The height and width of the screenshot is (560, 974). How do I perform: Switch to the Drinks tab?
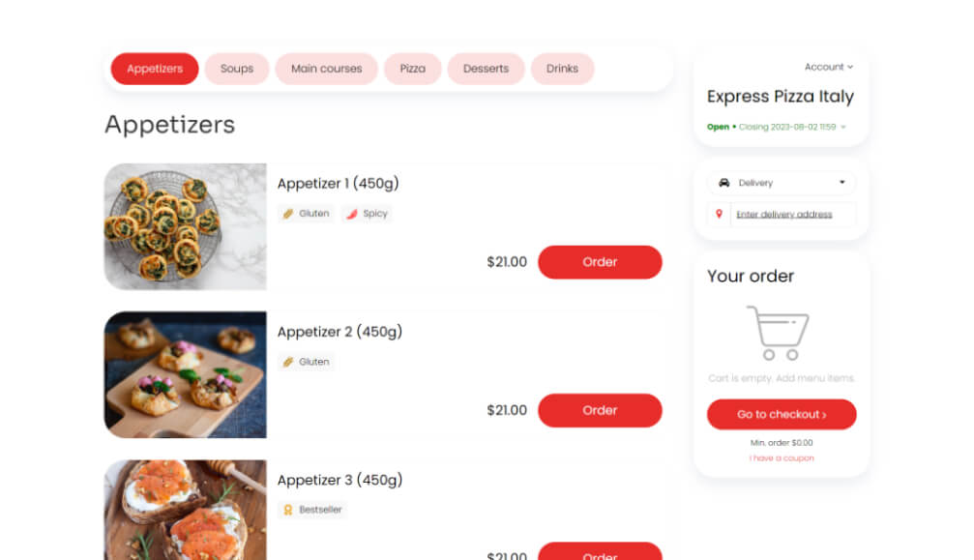tap(562, 69)
